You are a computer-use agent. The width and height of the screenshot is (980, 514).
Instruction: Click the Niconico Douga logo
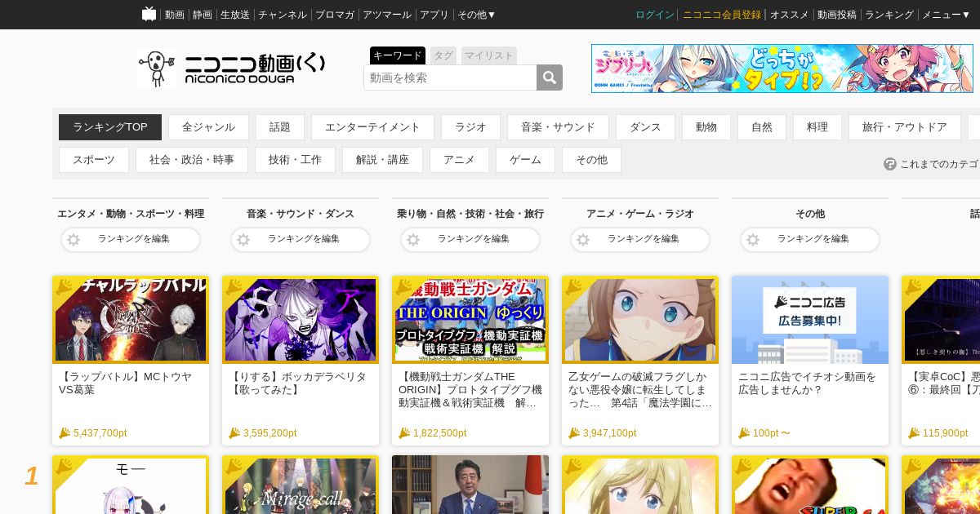231,69
